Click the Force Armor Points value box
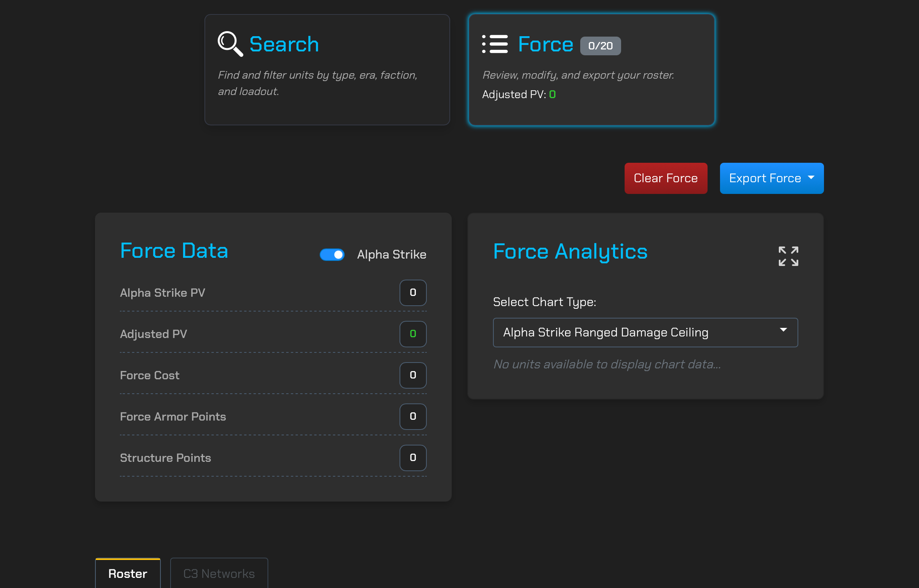 [x=413, y=416]
